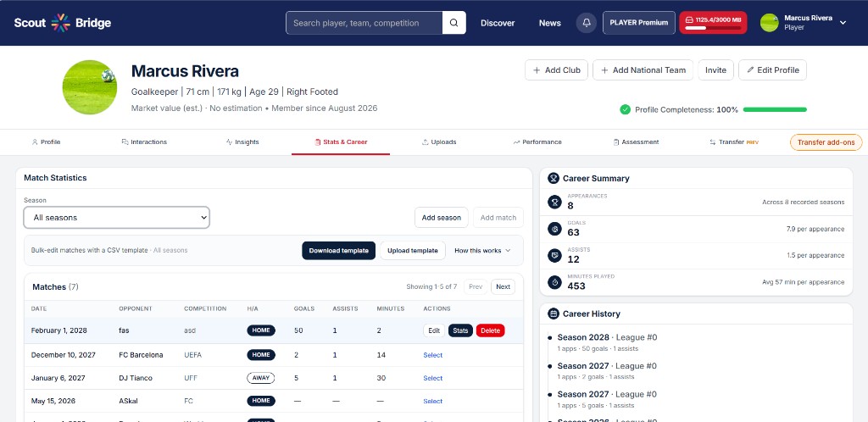Open Discover in the top navigation
The height and width of the screenshot is (422, 868).
[x=498, y=23]
